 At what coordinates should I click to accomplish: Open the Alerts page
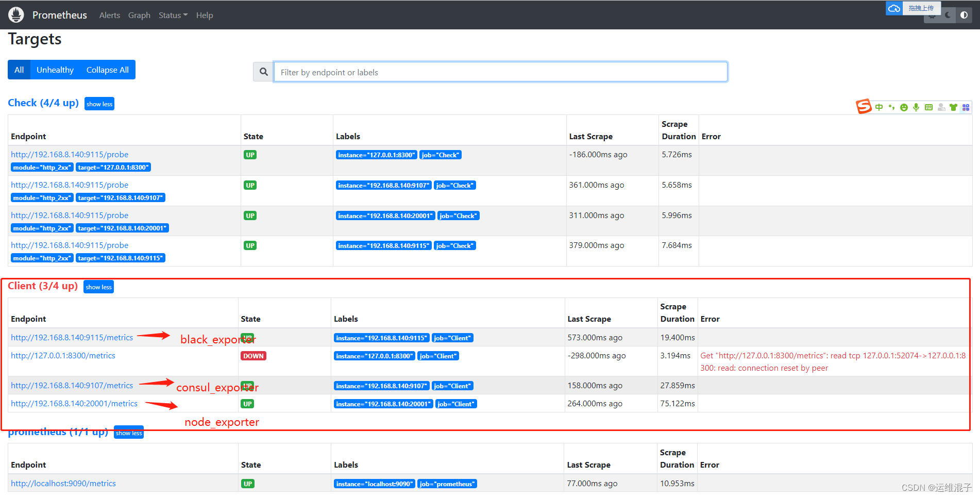click(x=110, y=15)
